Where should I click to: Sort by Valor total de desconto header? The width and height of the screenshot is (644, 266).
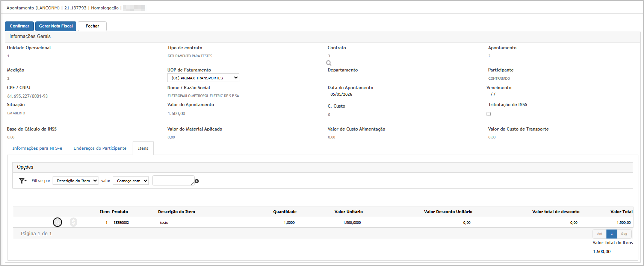[x=556, y=212]
